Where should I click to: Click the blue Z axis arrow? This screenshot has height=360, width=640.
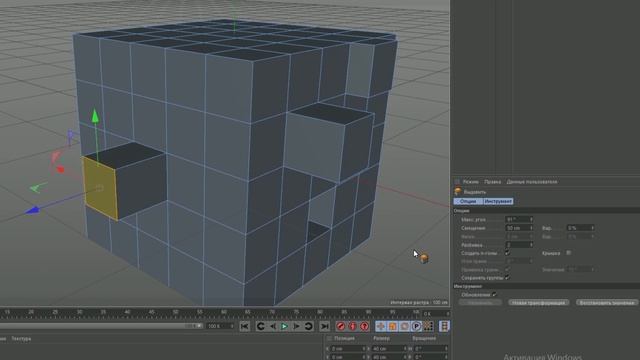pos(33,210)
